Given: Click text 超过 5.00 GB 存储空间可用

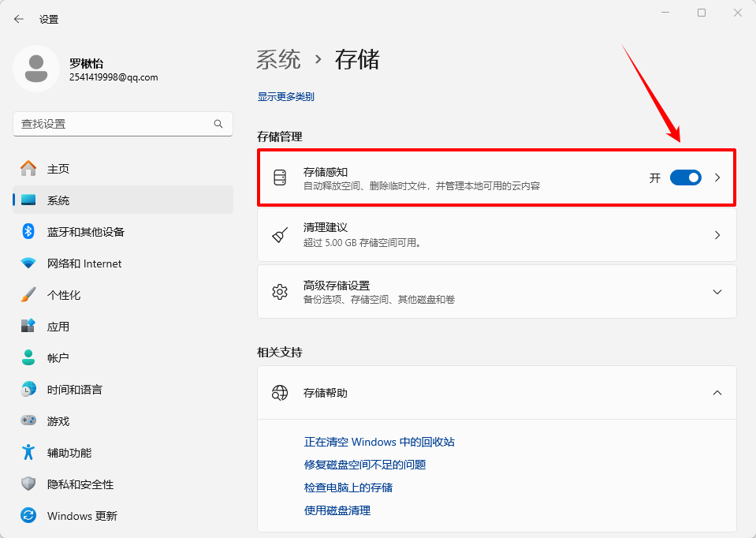Looking at the screenshot, I should [x=362, y=243].
